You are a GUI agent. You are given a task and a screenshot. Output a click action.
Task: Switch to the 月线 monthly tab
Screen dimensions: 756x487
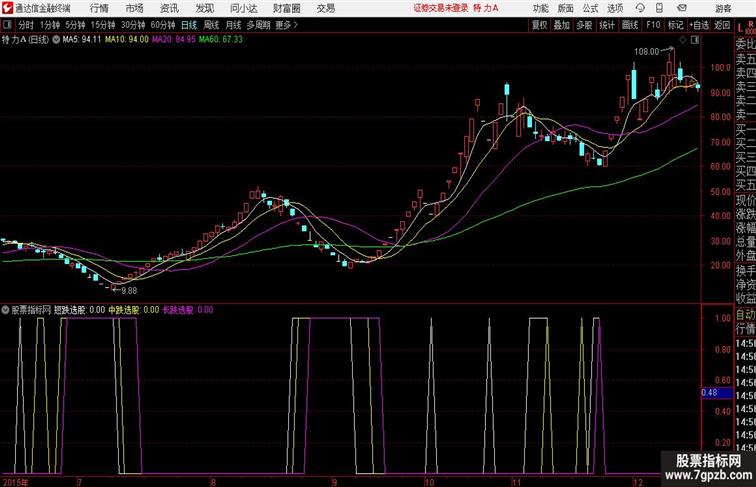click(233, 25)
